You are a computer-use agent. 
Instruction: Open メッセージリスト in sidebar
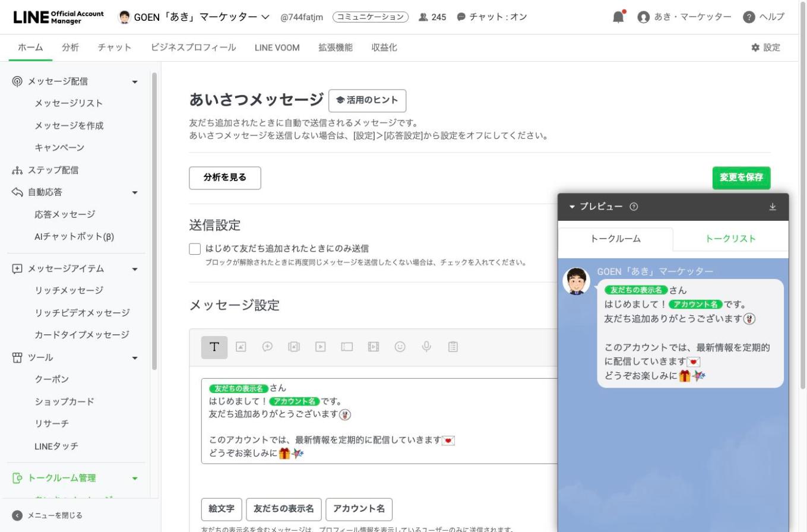pos(69,103)
